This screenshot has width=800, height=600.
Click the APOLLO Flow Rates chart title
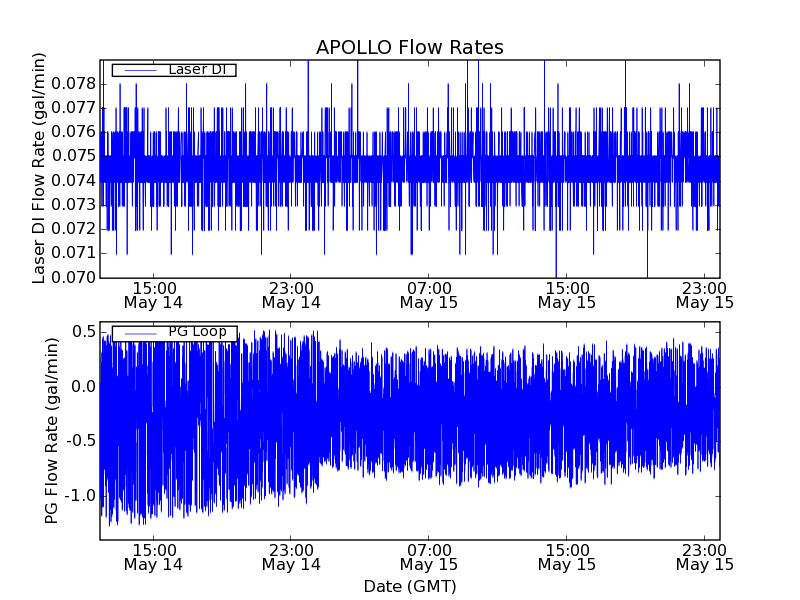[409, 48]
